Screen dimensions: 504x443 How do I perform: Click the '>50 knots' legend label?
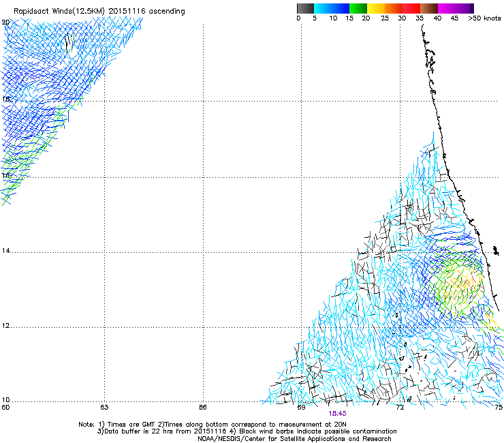[x=484, y=18]
